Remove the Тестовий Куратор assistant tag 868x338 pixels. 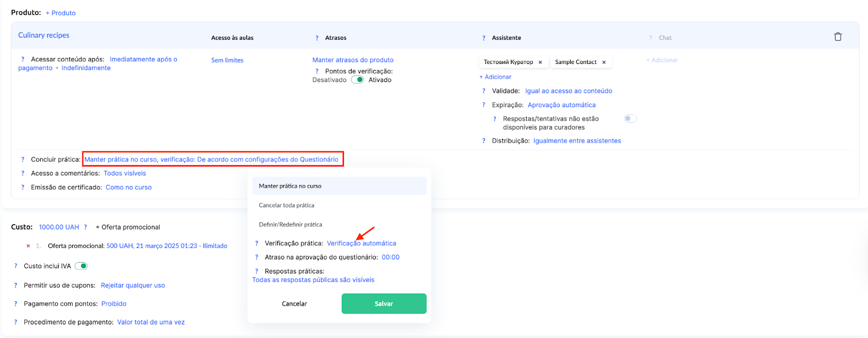coord(540,62)
